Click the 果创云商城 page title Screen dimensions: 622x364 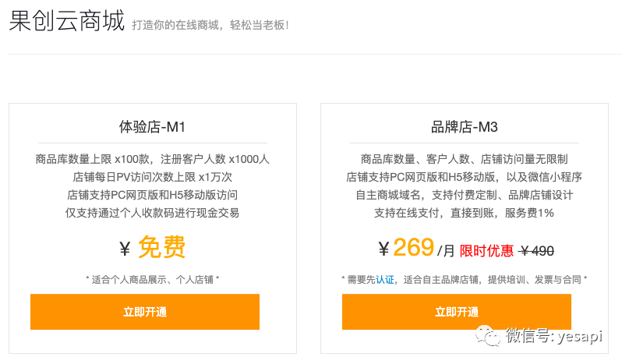click(x=67, y=20)
